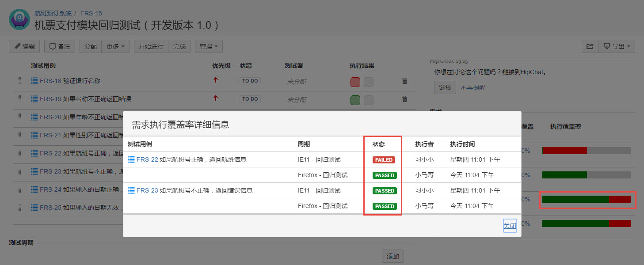Click green pass result box for FRS-19
Screen dimensions: 644x265
[355, 100]
